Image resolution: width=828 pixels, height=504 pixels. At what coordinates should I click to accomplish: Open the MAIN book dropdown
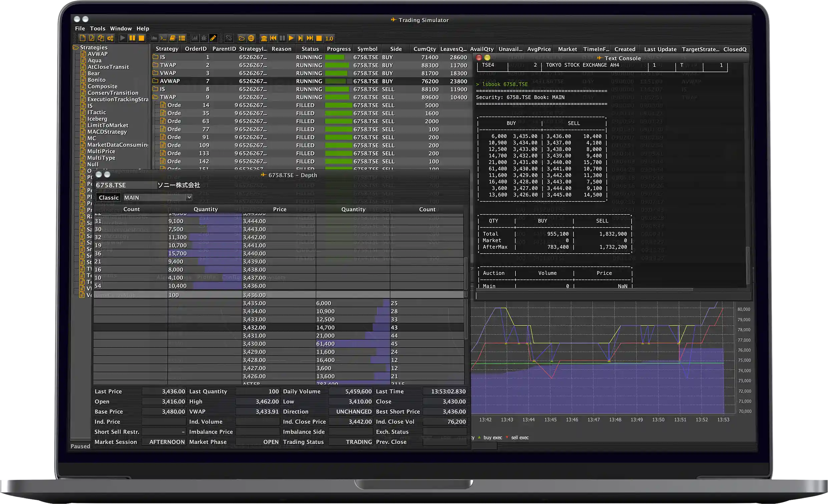pyautogui.click(x=189, y=197)
